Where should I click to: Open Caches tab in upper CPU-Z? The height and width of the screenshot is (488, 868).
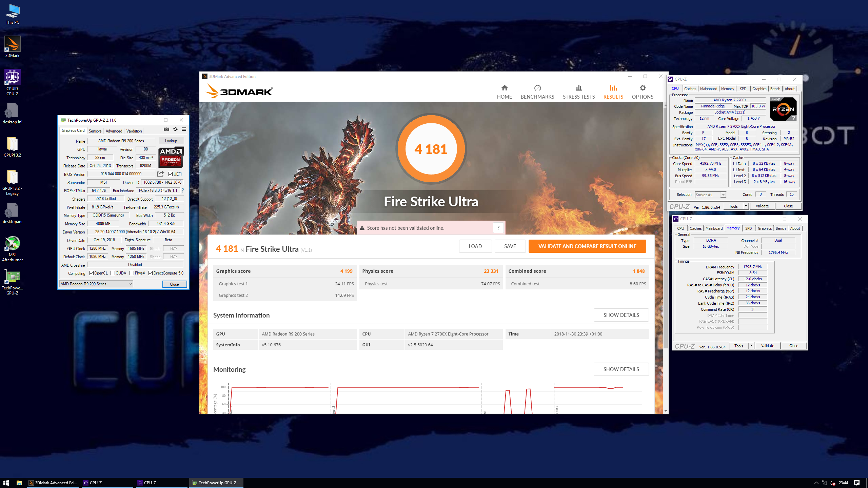(690, 89)
